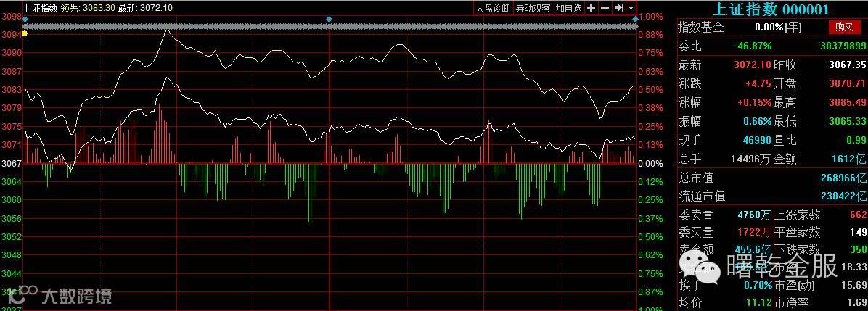Click the 委比 value -46.87%
The height and width of the screenshot is (311, 868).
(753, 46)
